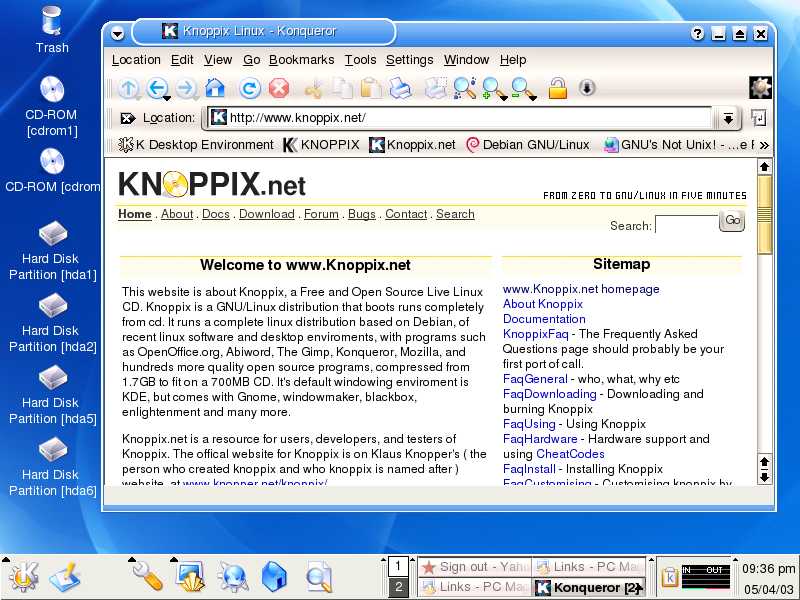
Task: Click the Find text magnifier icon
Action: point(464,88)
